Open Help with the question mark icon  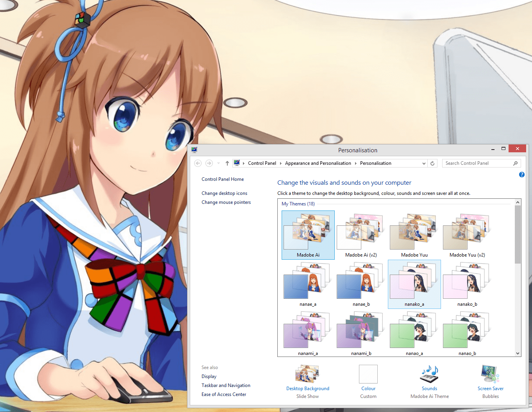[x=522, y=175]
